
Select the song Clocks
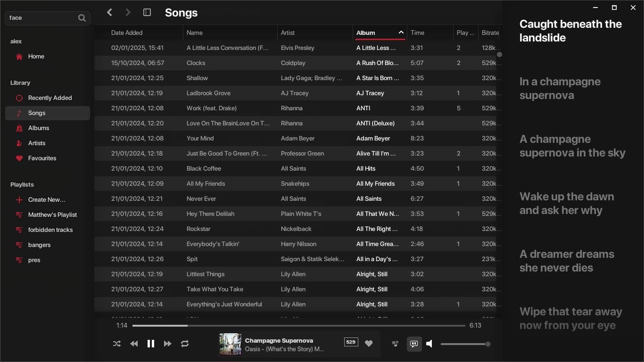coord(295,63)
